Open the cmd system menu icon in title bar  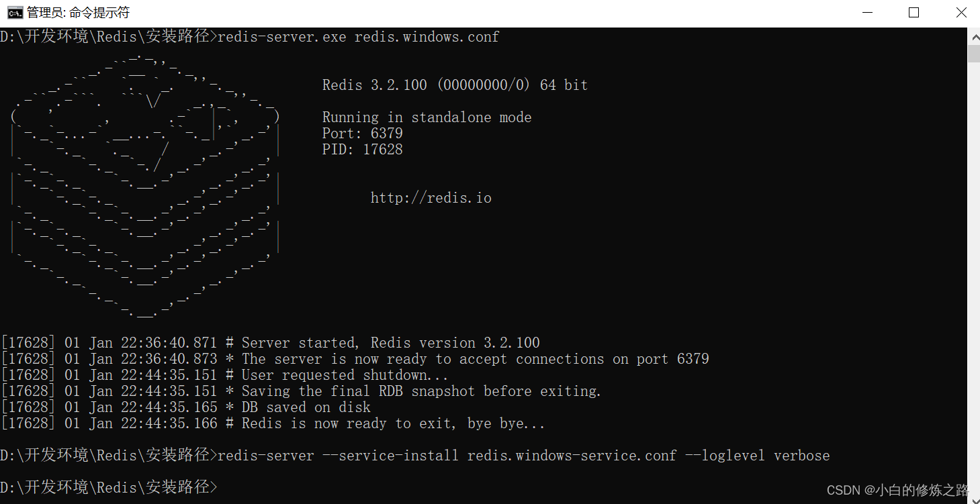(14, 13)
